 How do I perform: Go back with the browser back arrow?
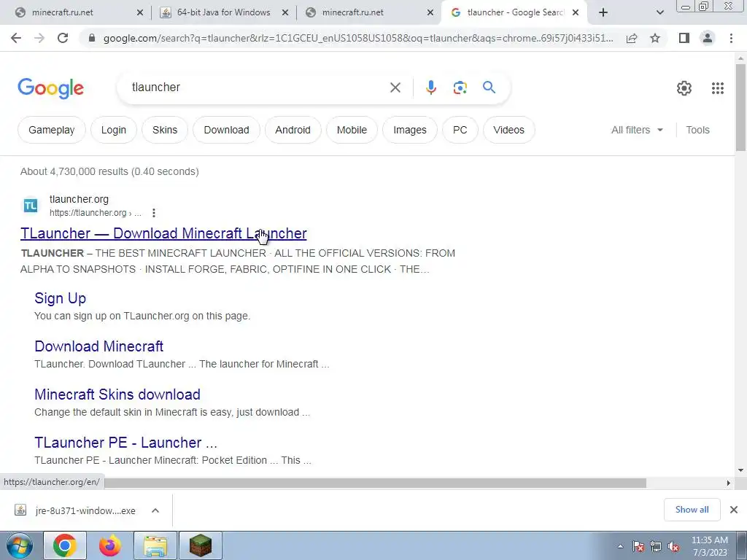click(16, 38)
